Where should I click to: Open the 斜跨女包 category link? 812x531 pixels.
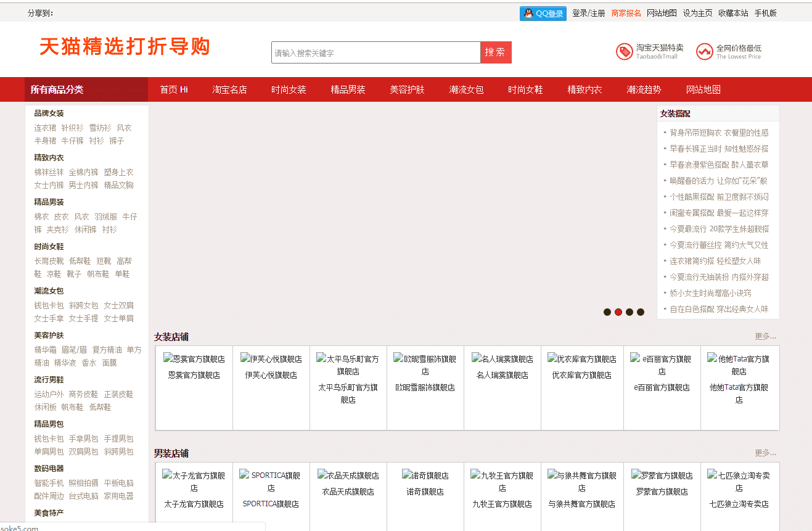pos(83,305)
